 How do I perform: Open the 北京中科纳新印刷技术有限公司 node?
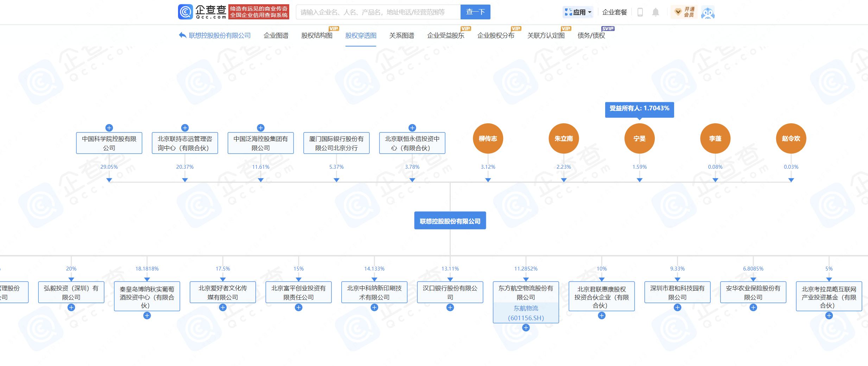coord(374,292)
